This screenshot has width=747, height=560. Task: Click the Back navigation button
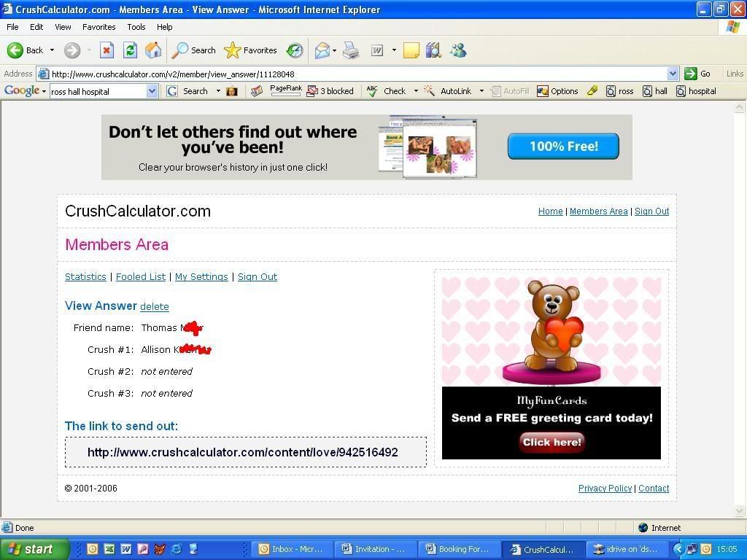click(26, 50)
